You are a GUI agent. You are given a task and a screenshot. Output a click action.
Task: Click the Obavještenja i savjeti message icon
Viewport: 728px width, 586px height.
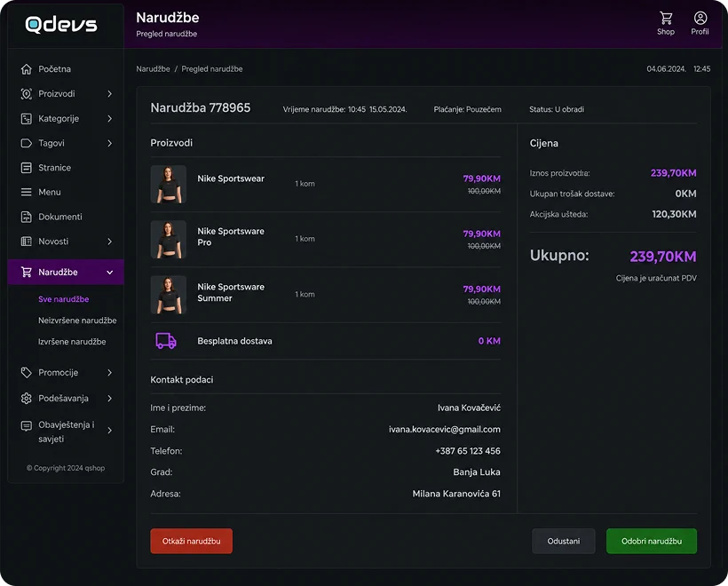[x=27, y=426]
